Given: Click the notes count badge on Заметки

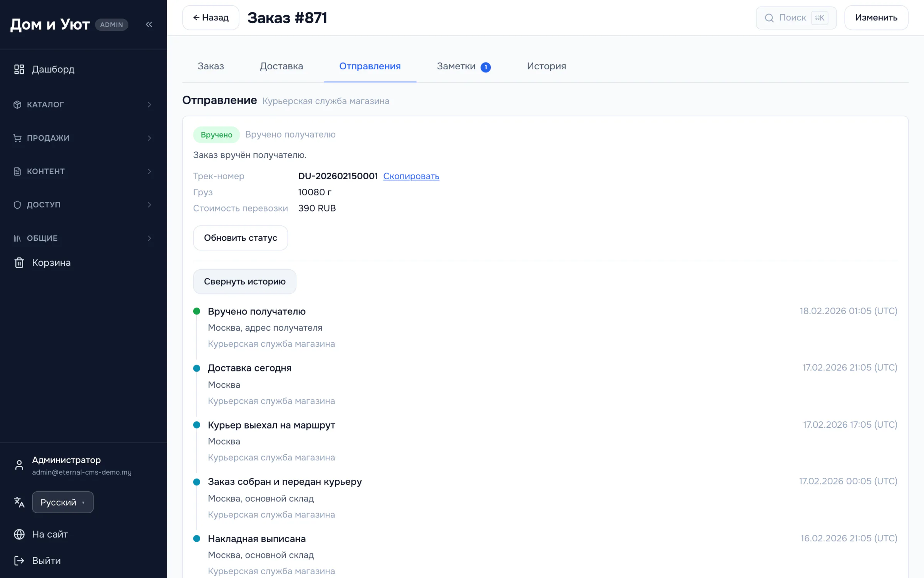Looking at the screenshot, I should pos(485,67).
